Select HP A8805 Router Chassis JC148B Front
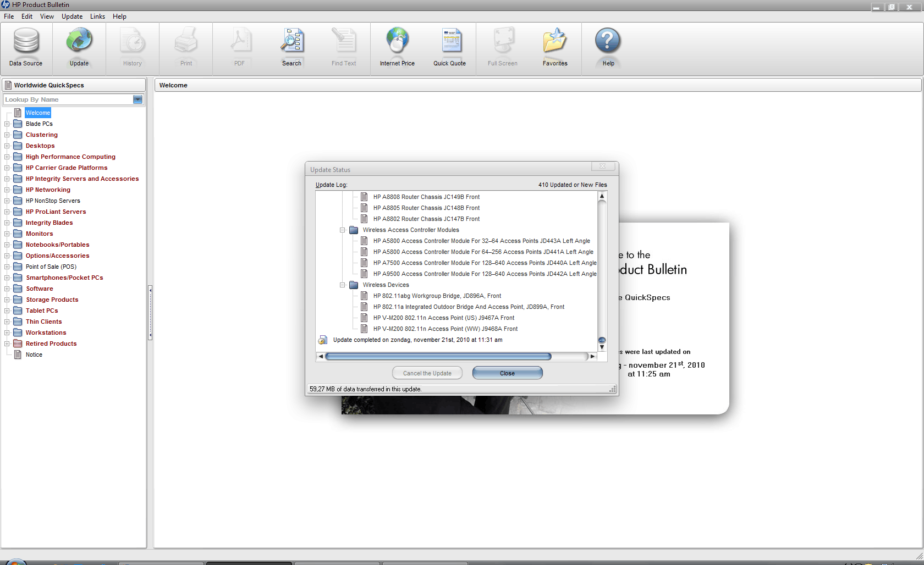This screenshot has width=924, height=565. [x=426, y=208]
